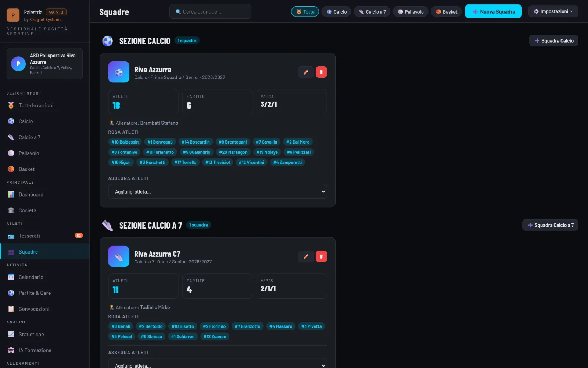Edit the Riva Azzurra team with pencil icon
The image size is (588, 368).
(306, 72)
